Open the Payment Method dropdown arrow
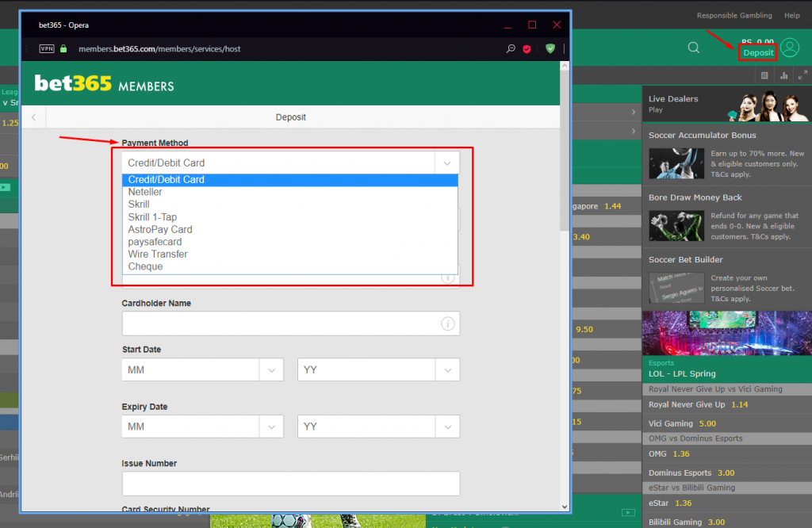The height and width of the screenshot is (528, 812). (x=447, y=163)
